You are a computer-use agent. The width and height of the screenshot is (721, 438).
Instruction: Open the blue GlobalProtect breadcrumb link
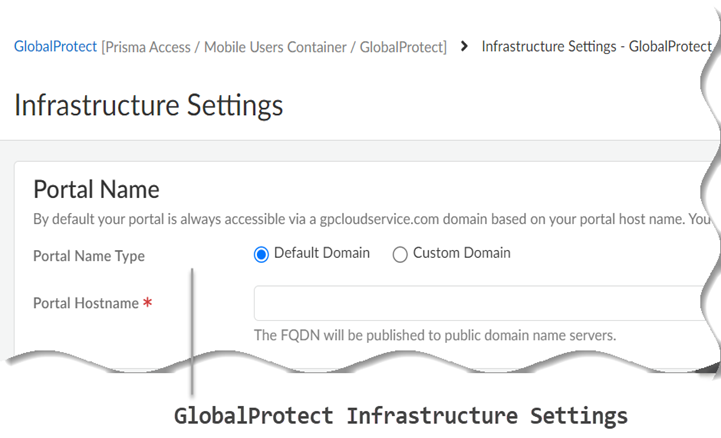click(56, 46)
